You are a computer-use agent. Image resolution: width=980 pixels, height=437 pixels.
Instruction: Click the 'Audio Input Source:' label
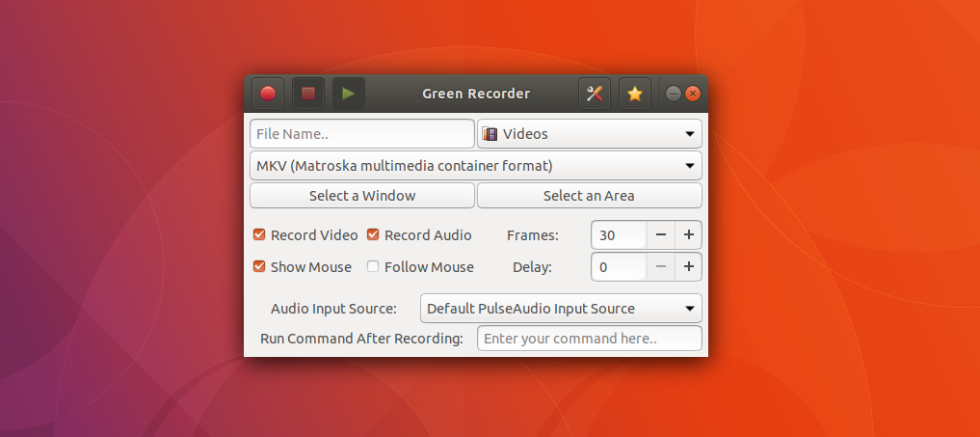333,309
